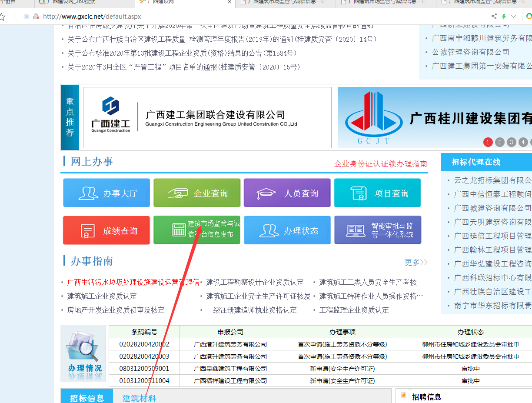Click the handshake icon on 企业查询 tile
The image size is (532, 403).
point(178,193)
